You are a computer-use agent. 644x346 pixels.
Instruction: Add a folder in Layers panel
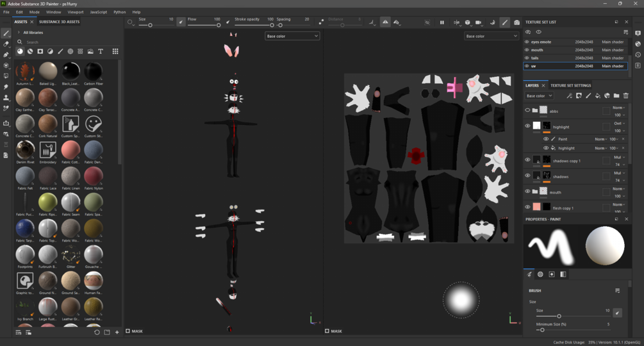tap(616, 95)
